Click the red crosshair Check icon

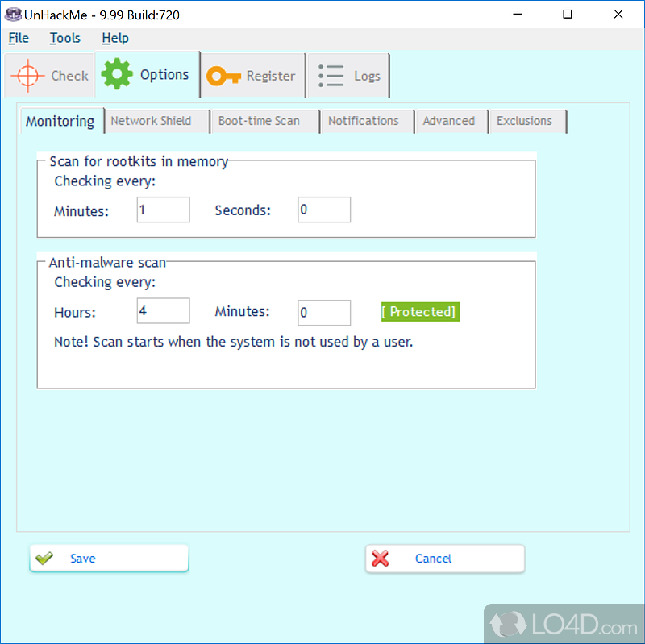click(x=27, y=76)
